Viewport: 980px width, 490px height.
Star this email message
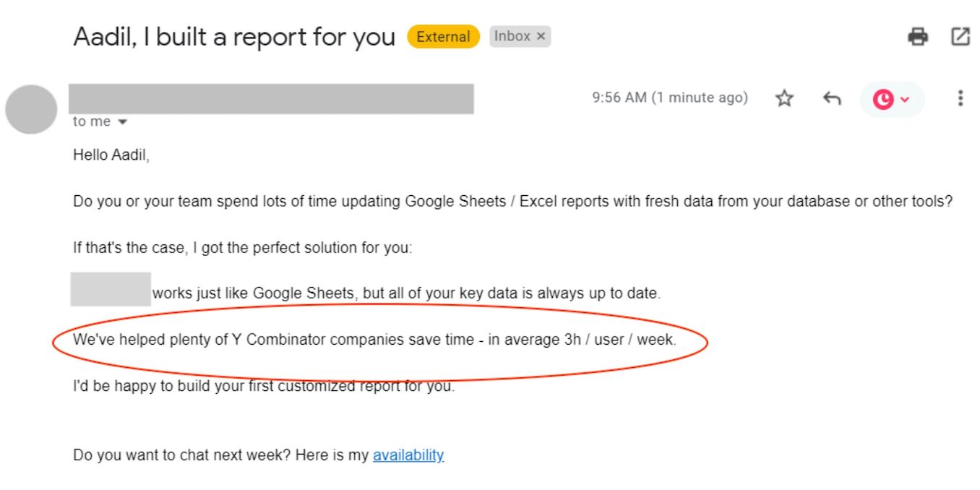(x=784, y=98)
